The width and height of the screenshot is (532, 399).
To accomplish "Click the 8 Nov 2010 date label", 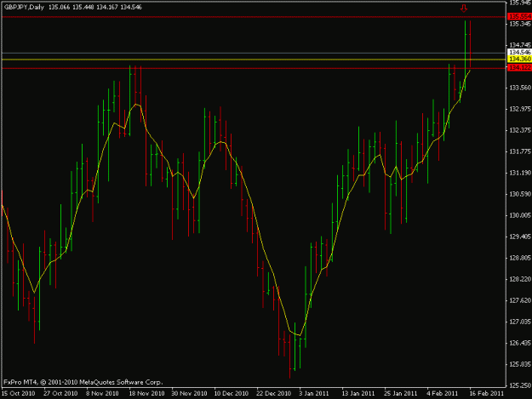I will [102, 394].
